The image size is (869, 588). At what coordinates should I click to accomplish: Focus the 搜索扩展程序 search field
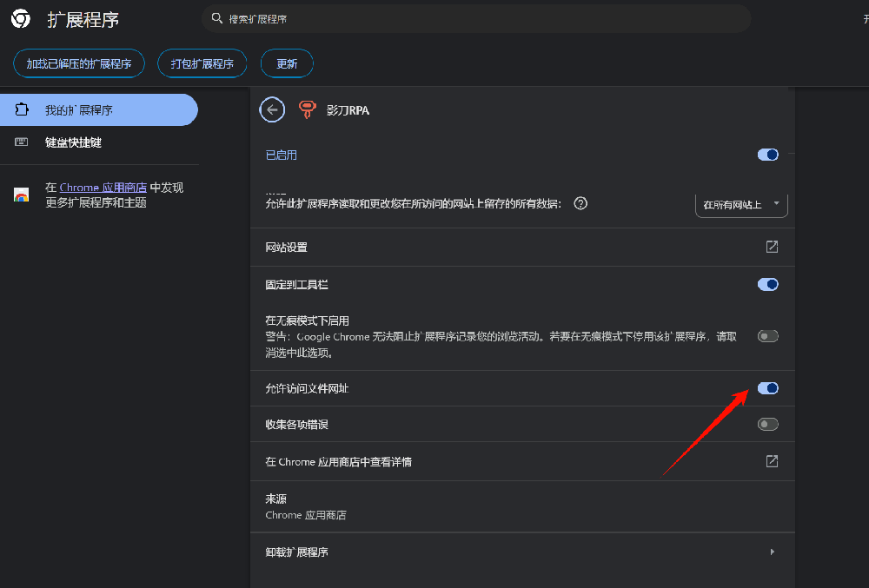pos(476,19)
